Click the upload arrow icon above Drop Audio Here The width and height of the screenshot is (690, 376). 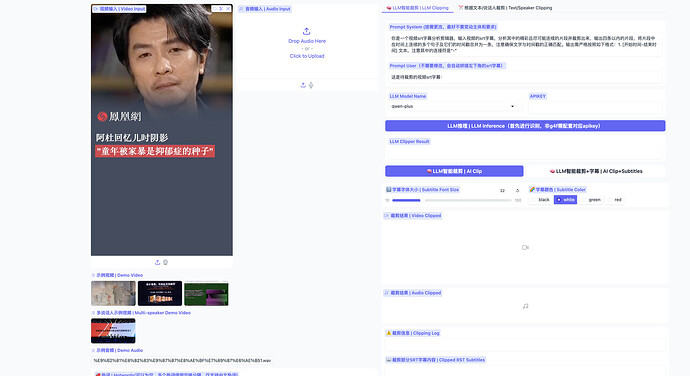point(307,31)
